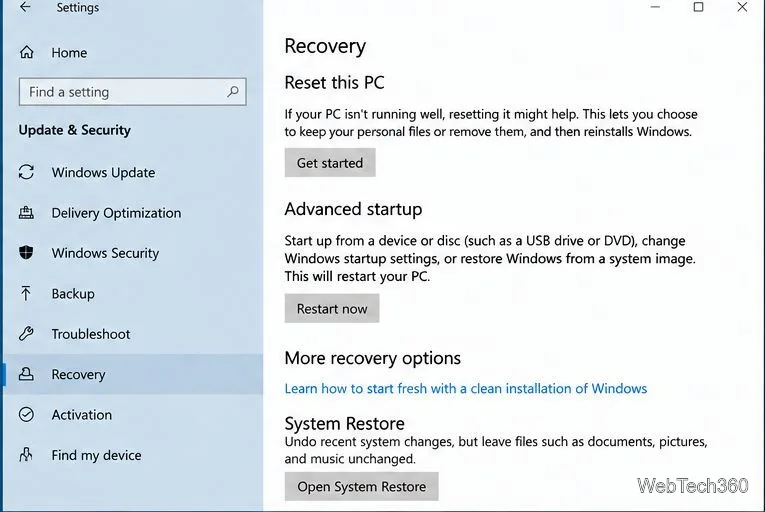Go to Find my device
This screenshot has width=765, height=512.
pos(97,455)
